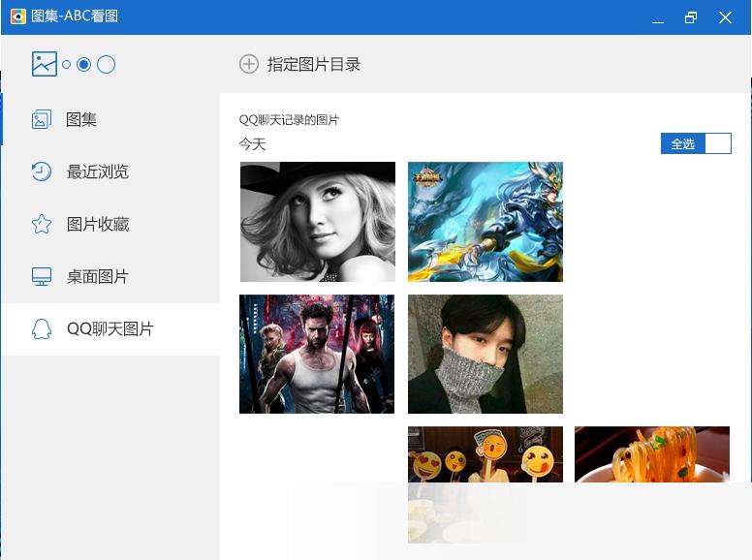Click the 全选 select-all button
Screen dimensions: 752x560
[x=682, y=143]
